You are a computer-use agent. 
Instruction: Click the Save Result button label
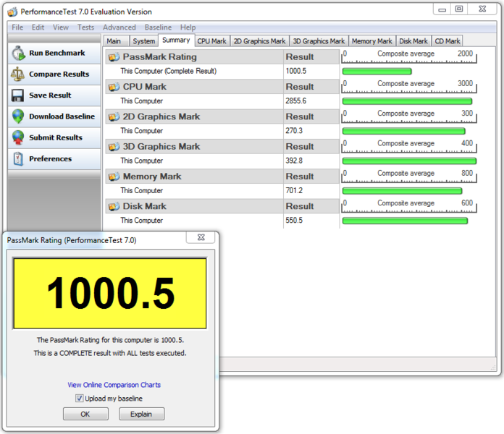click(50, 95)
